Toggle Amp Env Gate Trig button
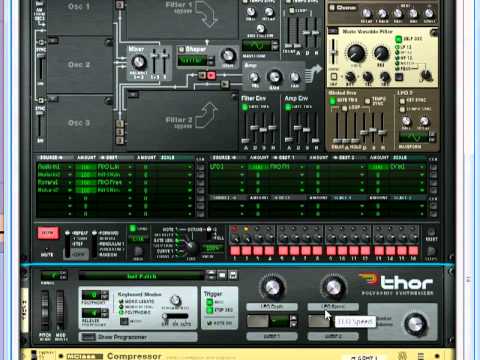 (x=288, y=107)
